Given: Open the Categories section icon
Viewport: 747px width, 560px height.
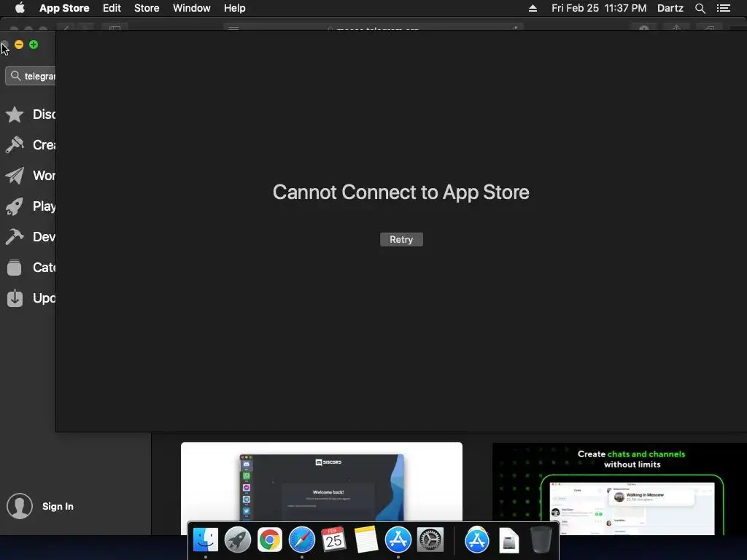Looking at the screenshot, I should click(15, 267).
